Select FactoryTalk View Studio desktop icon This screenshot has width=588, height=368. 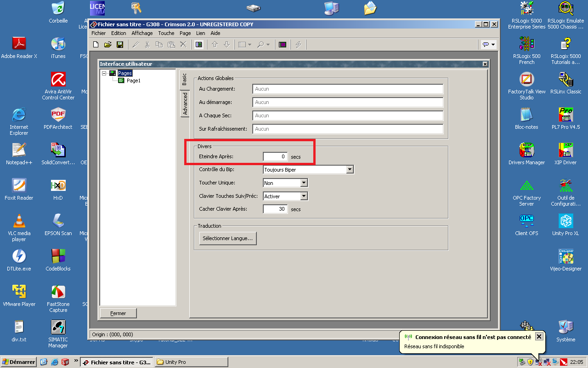(x=526, y=83)
